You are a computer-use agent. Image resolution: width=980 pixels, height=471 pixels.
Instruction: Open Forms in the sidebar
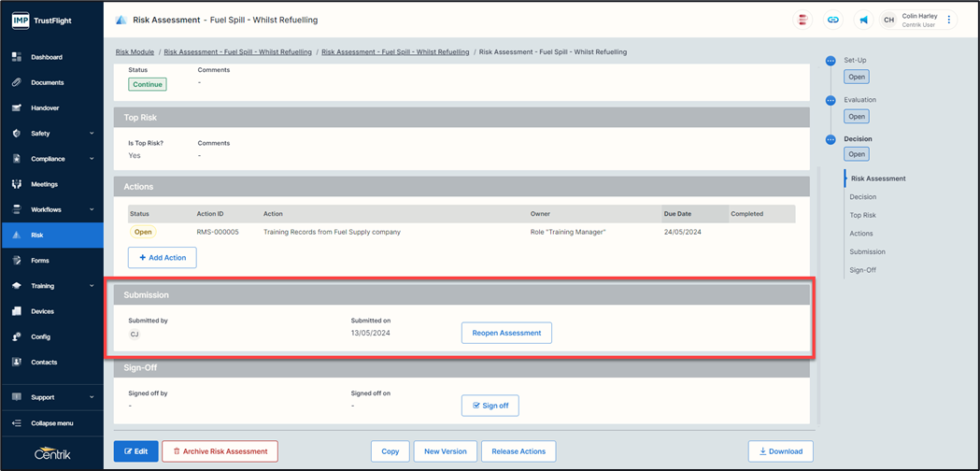pos(40,261)
